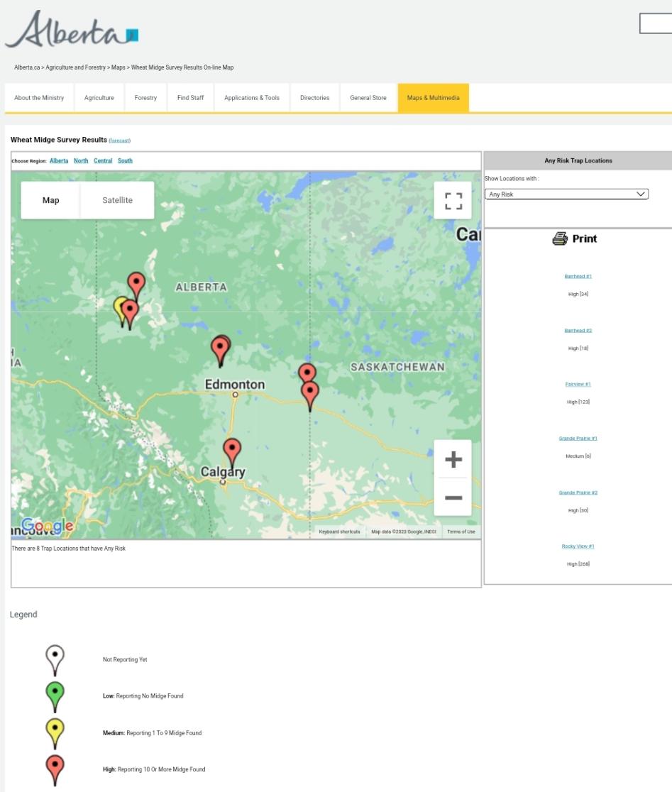Image resolution: width=672 pixels, height=792 pixels.
Task: Switch map to Satellite view
Action: [x=117, y=200]
